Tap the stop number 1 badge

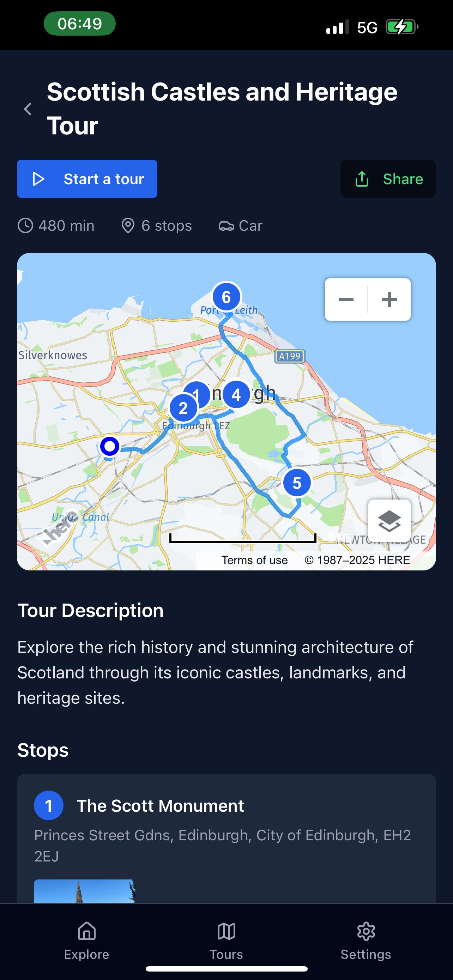[49, 805]
